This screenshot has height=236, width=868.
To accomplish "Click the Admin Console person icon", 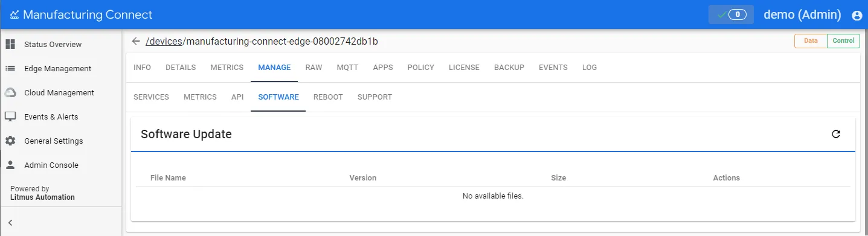I will coord(10,165).
